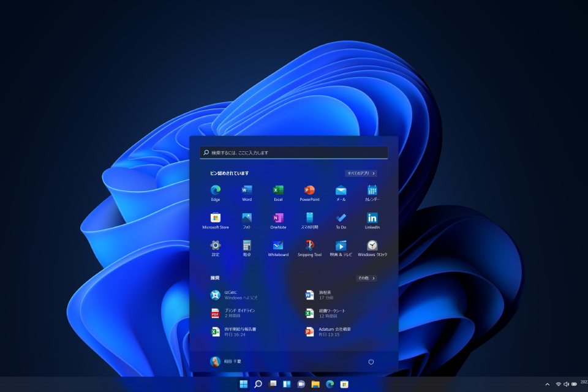Expand その他 to see more recommended files
Viewport: 588px width, 392px height.
pyautogui.click(x=366, y=278)
